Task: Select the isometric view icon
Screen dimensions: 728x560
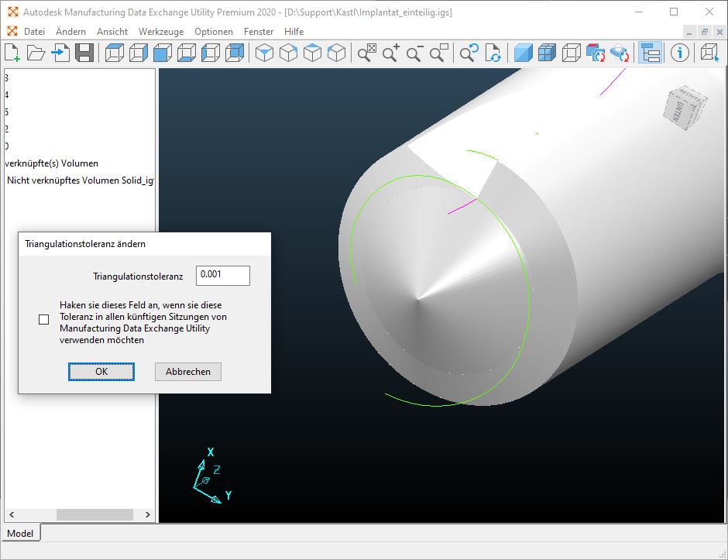Action: 266,53
